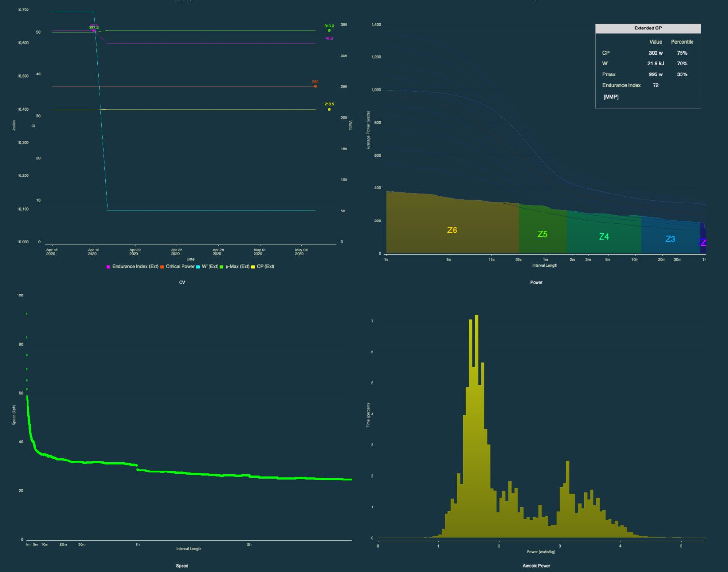Image resolution: width=728 pixels, height=572 pixels.
Task: Click the yellow 213.5 data point marker
Action: tap(329, 110)
